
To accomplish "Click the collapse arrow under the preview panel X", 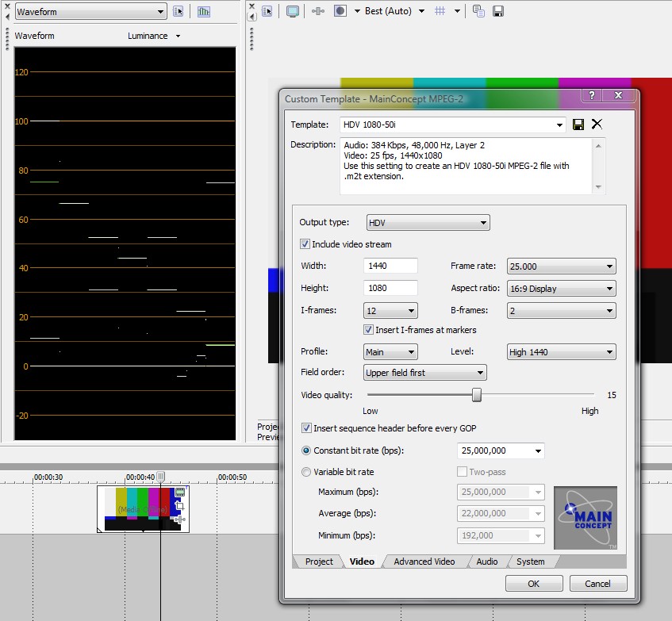I will 252,17.
